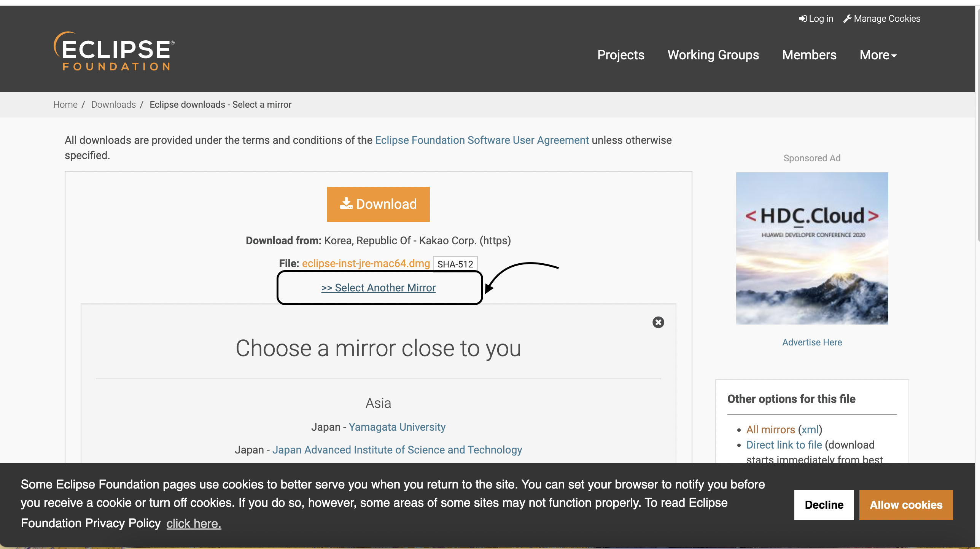
Task: Click Select Another Mirror link
Action: (379, 288)
